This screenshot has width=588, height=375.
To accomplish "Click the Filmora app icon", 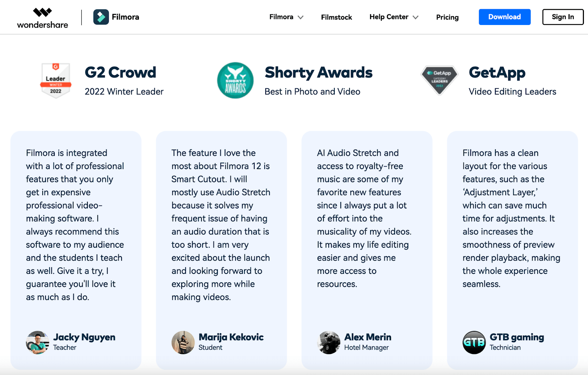I will click(x=101, y=17).
